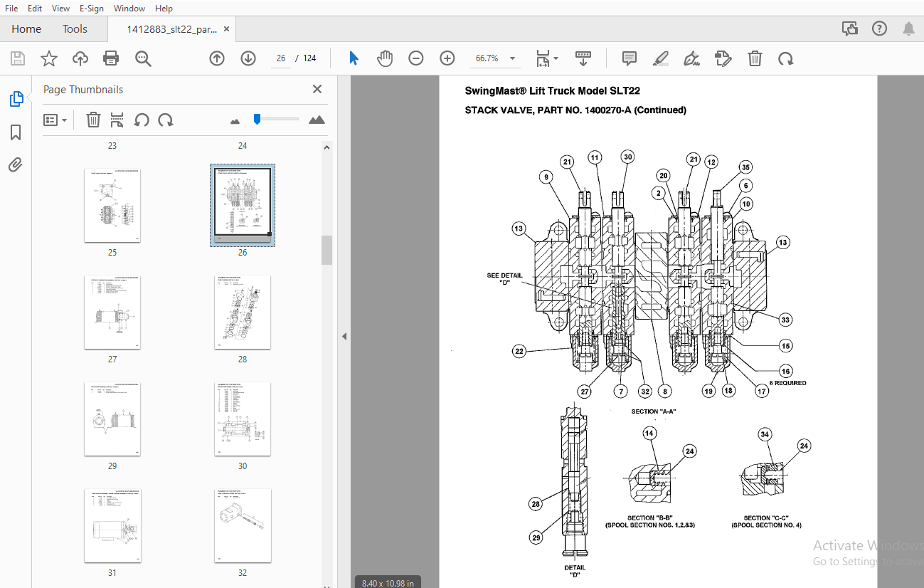The image size is (924, 588).
Task: Open the File menu
Action: tap(11, 9)
